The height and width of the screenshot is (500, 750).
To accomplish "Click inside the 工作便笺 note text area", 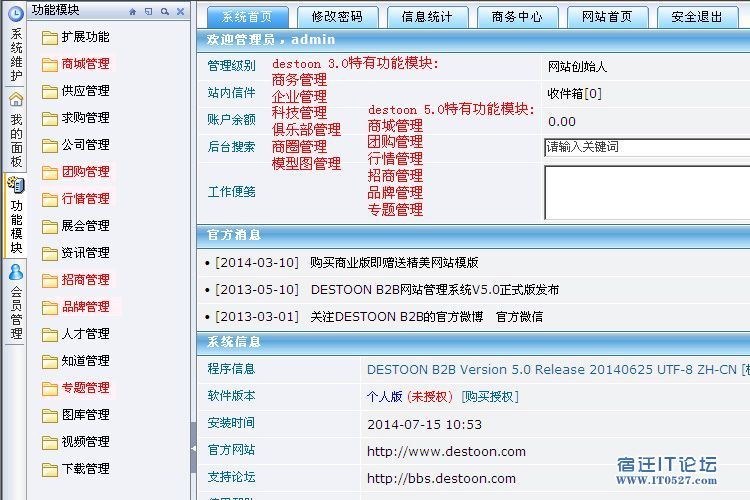I will (647, 192).
